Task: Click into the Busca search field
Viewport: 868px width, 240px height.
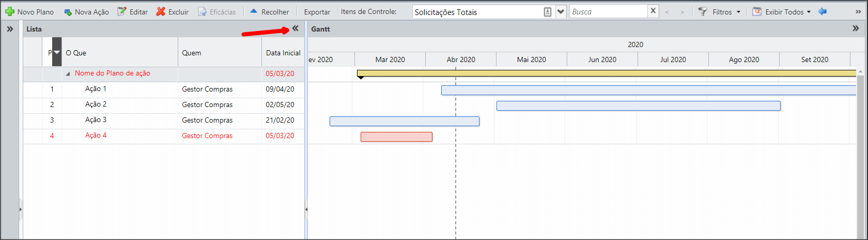Action: click(608, 11)
